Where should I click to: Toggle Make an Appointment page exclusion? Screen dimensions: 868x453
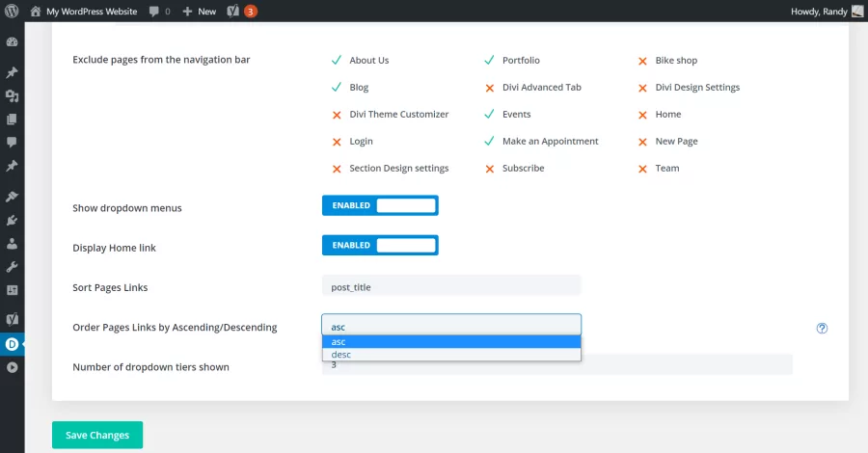point(489,142)
